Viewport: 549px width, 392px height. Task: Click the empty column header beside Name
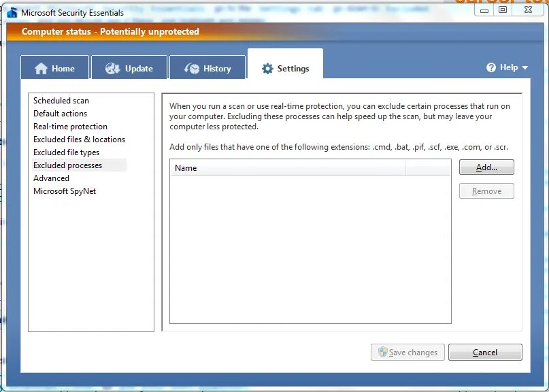(428, 168)
